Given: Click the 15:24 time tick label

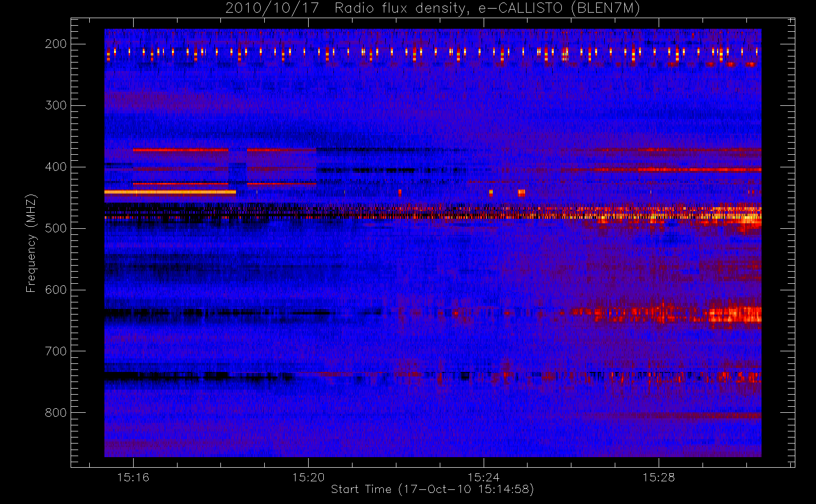Looking at the screenshot, I should [x=483, y=477].
